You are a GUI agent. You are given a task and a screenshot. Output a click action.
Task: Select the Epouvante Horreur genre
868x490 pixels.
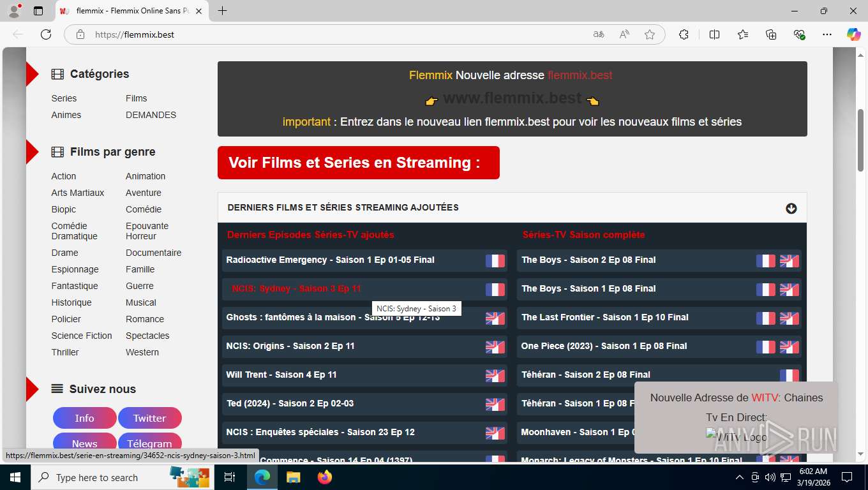coord(147,231)
